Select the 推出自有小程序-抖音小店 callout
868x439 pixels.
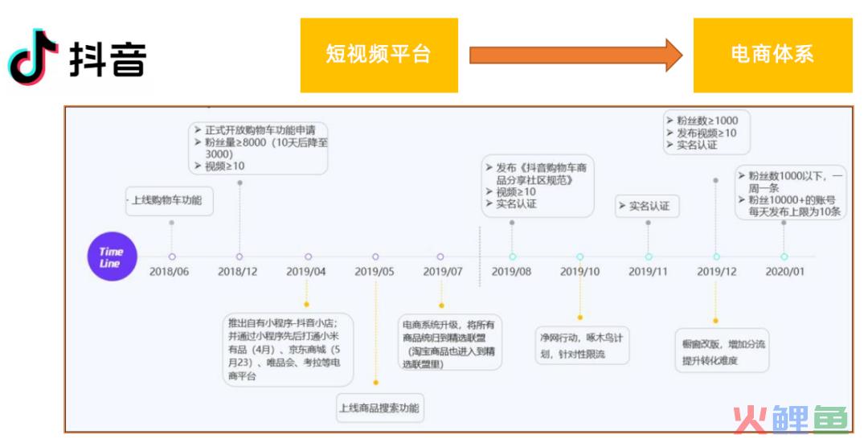pos(288,350)
